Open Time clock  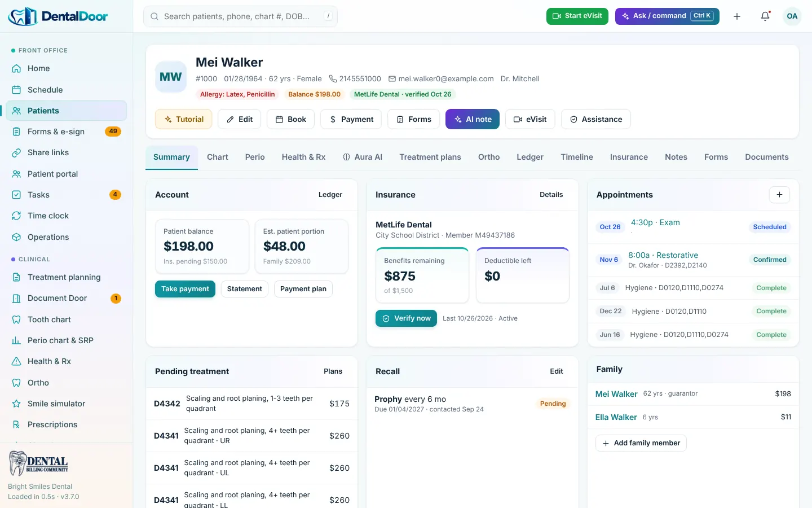coord(66,216)
